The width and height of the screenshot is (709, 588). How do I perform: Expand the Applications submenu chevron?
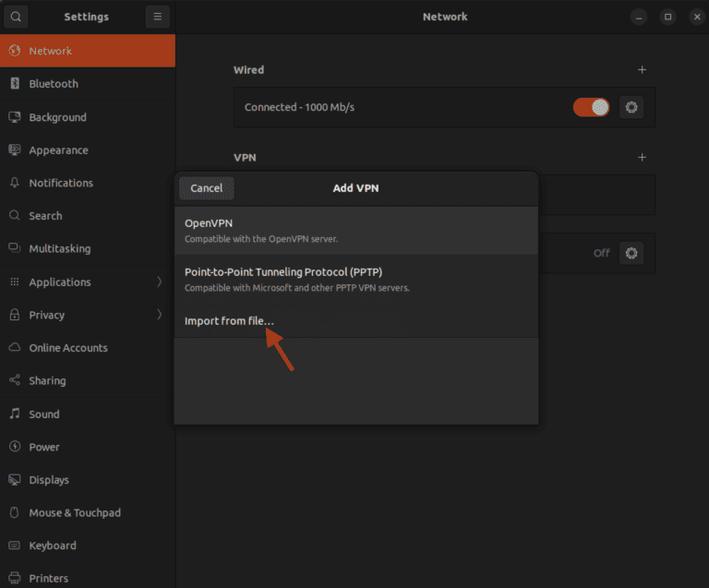159,282
